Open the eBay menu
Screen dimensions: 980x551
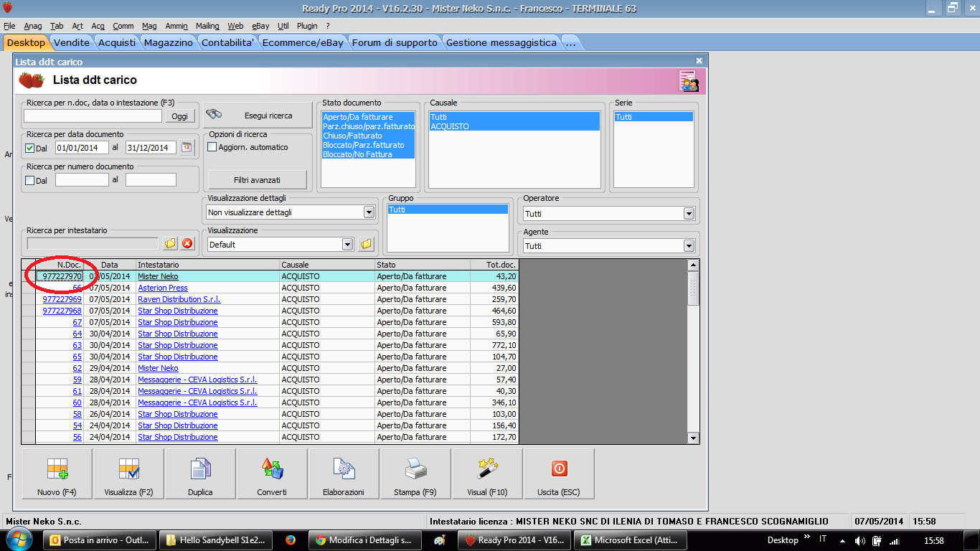pos(260,26)
